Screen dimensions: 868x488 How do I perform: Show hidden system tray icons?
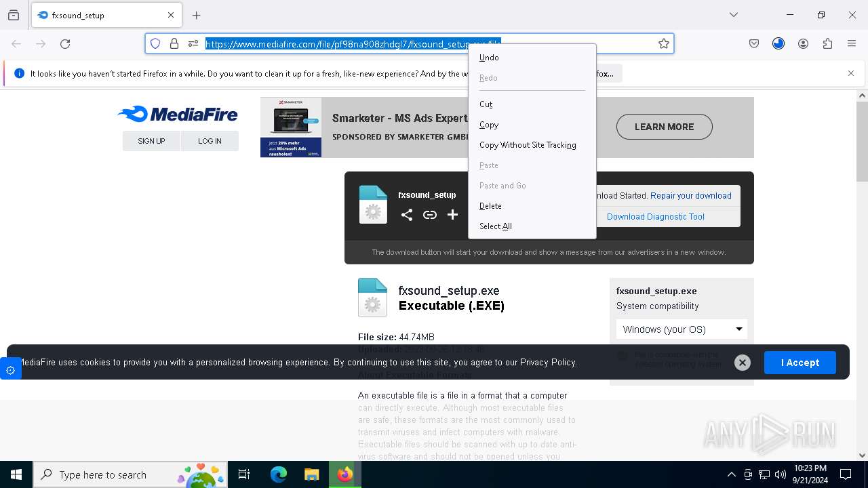click(x=731, y=474)
